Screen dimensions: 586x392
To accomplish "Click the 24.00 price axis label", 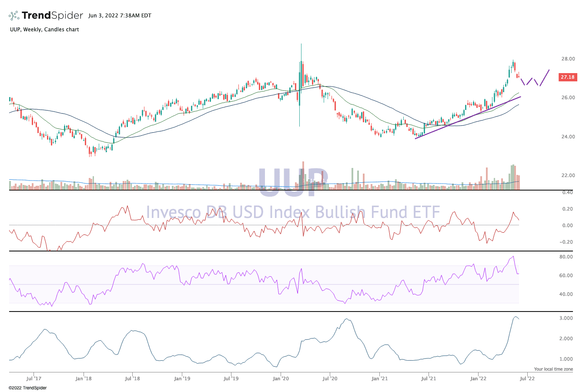I will (x=568, y=137).
